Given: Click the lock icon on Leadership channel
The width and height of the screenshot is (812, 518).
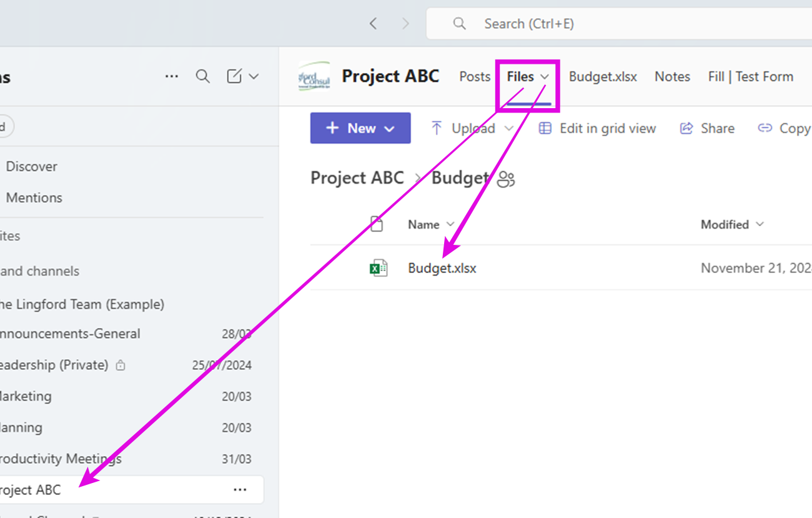Looking at the screenshot, I should point(121,365).
